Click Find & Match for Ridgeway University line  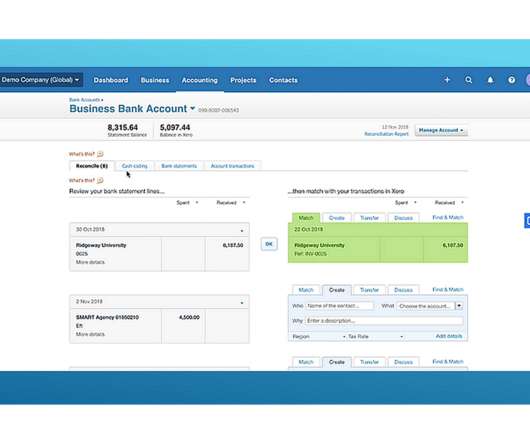click(448, 217)
